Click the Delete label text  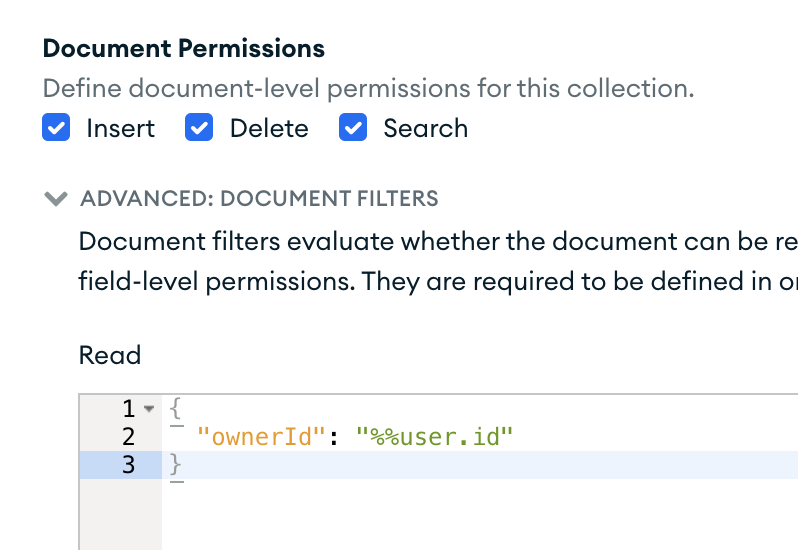(269, 128)
